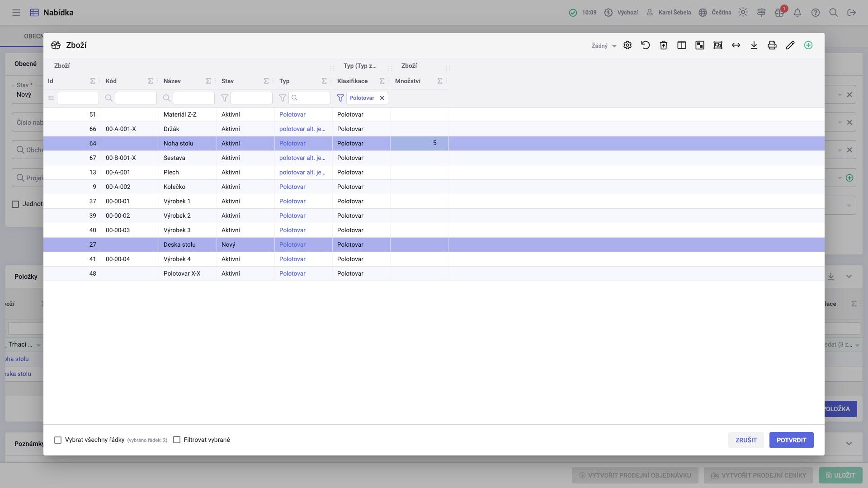This screenshot has height=488, width=868.
Task: Open the hamburger main menu
Action: (x=16, y=13)
